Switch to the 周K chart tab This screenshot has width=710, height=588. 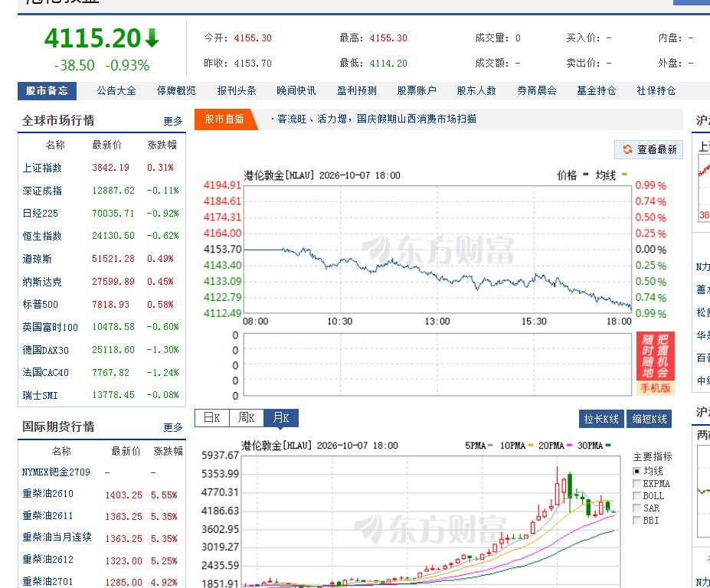click(247, 418)
